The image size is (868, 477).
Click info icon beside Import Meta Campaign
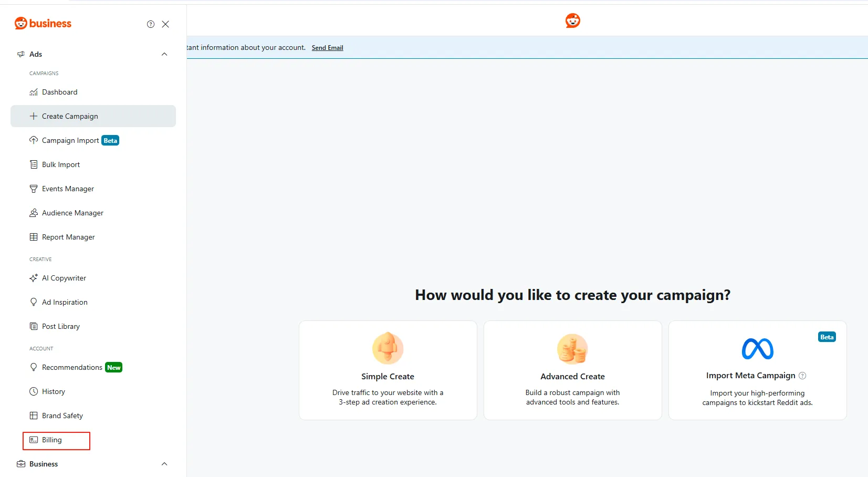[x=802, y=376]
